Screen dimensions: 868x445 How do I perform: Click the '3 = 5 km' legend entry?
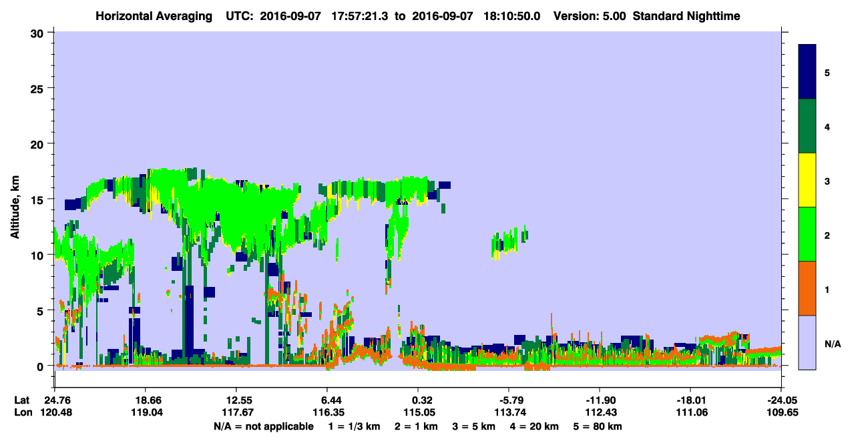click(x=475, y=426)
